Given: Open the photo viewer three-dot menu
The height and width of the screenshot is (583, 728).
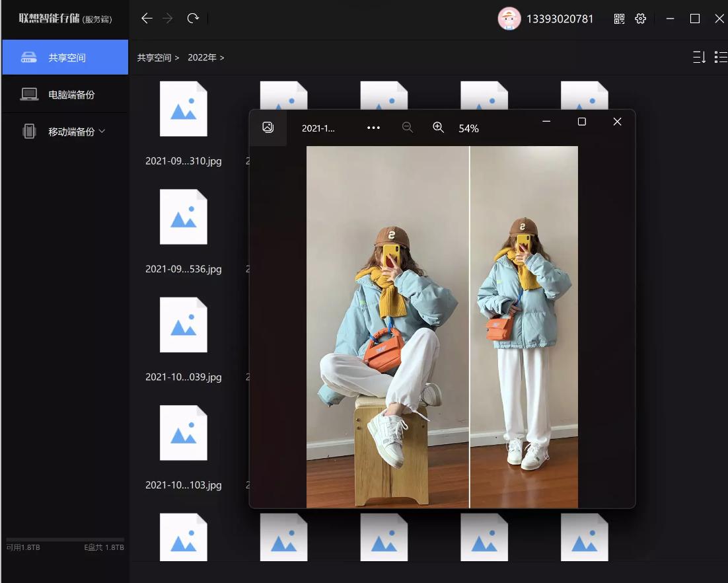Looking at the screenshot, I should click(x=373, y=128).
